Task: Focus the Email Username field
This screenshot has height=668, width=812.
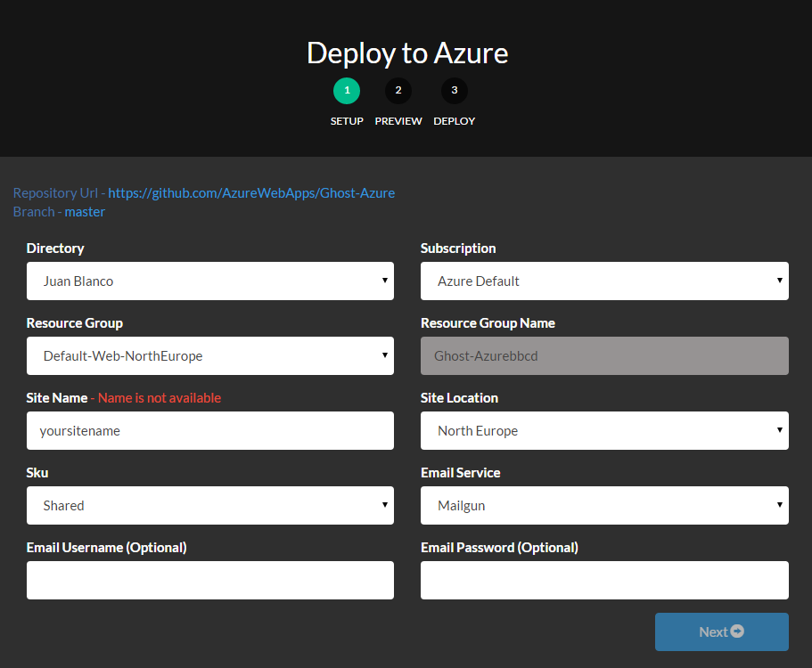Action: pos(210,580)
